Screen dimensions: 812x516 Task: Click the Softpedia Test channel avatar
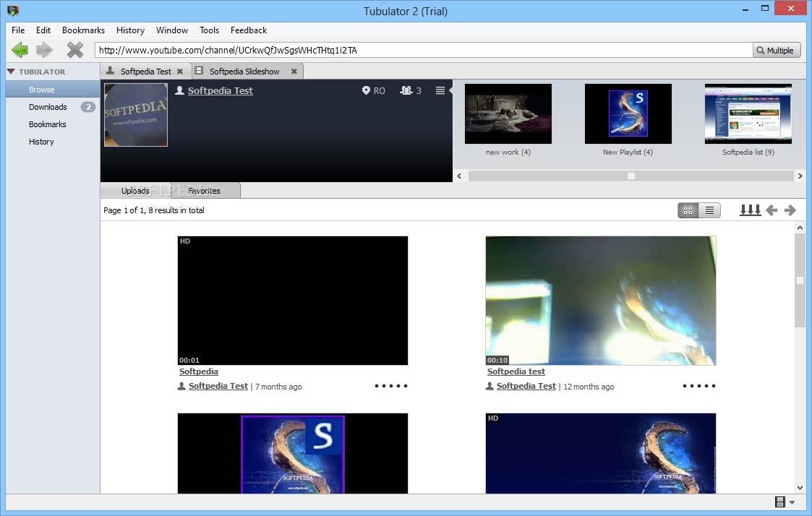(136, 115)
